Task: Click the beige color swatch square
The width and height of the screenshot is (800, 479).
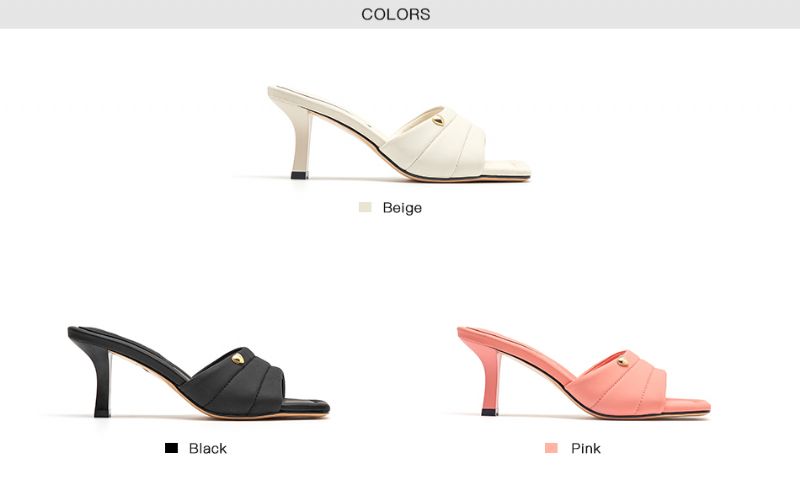Action: pyautogui.click(x=365, y=207)
